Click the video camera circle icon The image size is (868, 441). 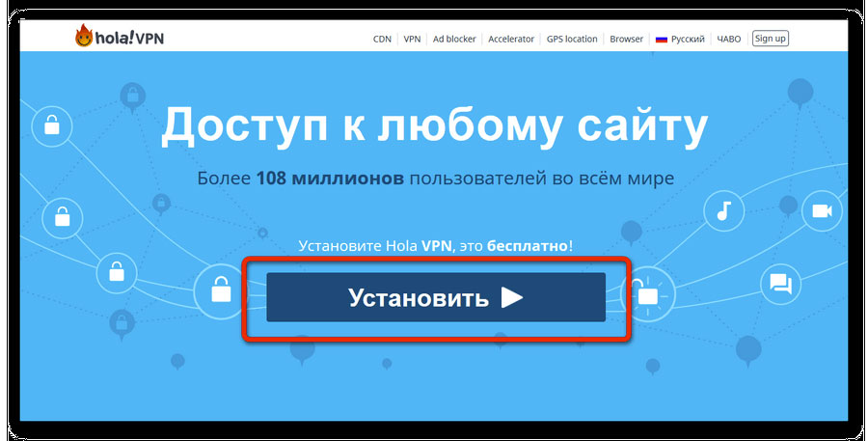tap(822, 211)
